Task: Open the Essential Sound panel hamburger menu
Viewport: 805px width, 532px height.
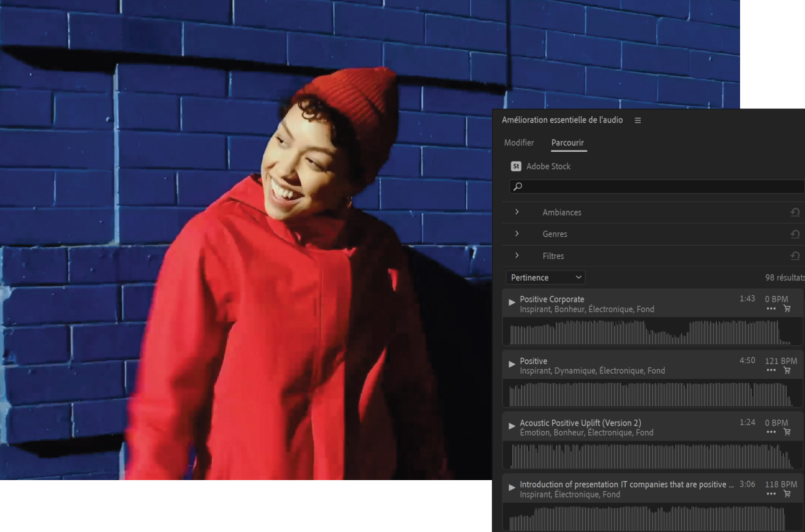Action: coord(638,120)
